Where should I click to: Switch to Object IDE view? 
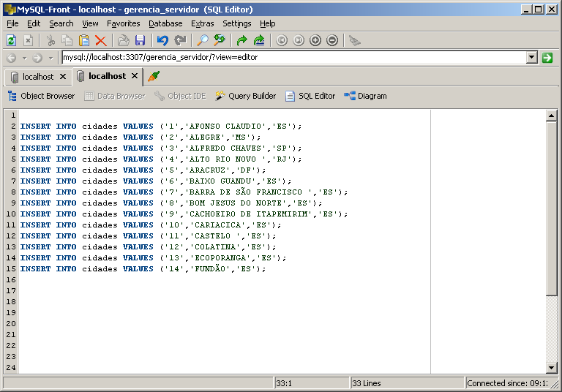[180, 96]
